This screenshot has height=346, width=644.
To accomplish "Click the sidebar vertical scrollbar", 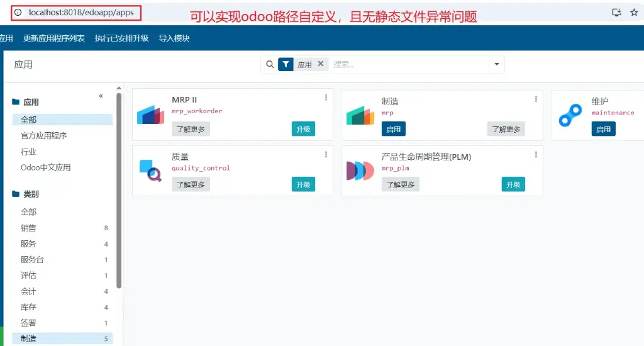I will pyautogui.click(x=119, y=191).
